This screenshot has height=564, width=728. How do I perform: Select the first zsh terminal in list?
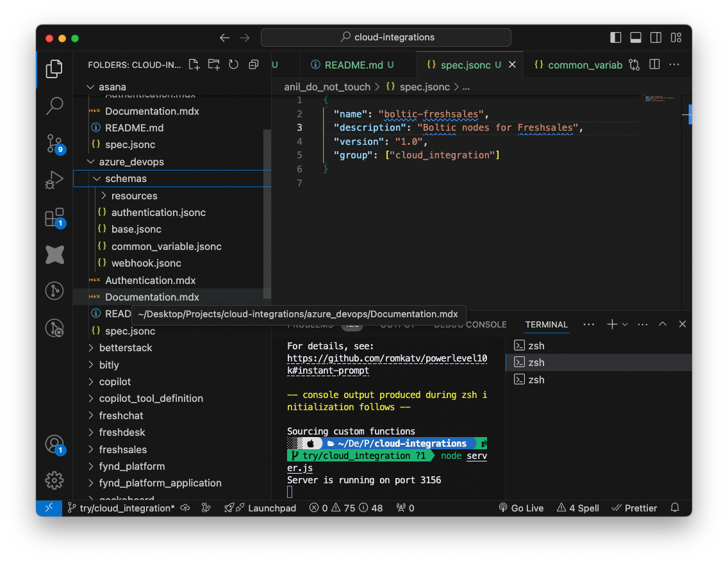point(599,346)
